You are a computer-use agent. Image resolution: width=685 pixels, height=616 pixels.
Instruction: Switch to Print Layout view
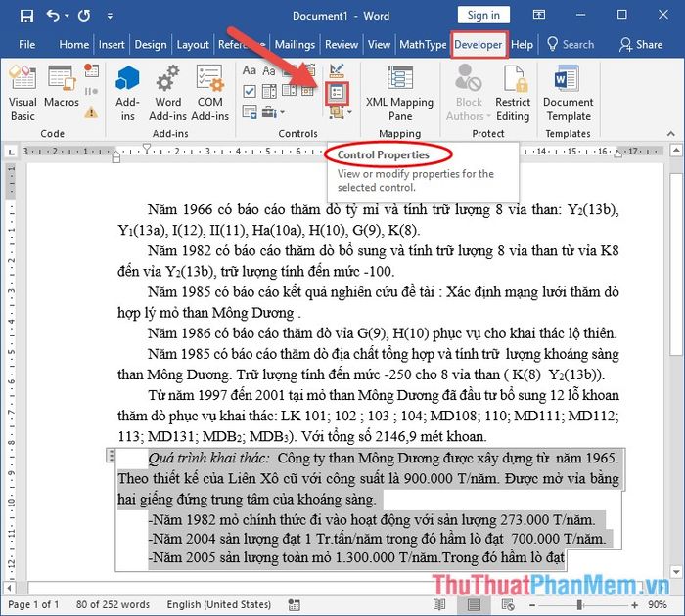474,604
